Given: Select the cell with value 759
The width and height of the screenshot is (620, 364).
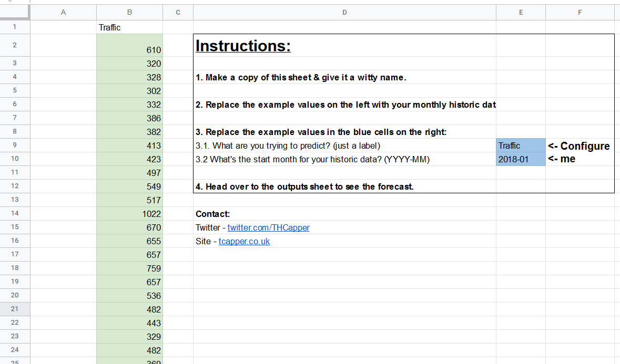Looking at the screenshot, I should tap(129, 268).
